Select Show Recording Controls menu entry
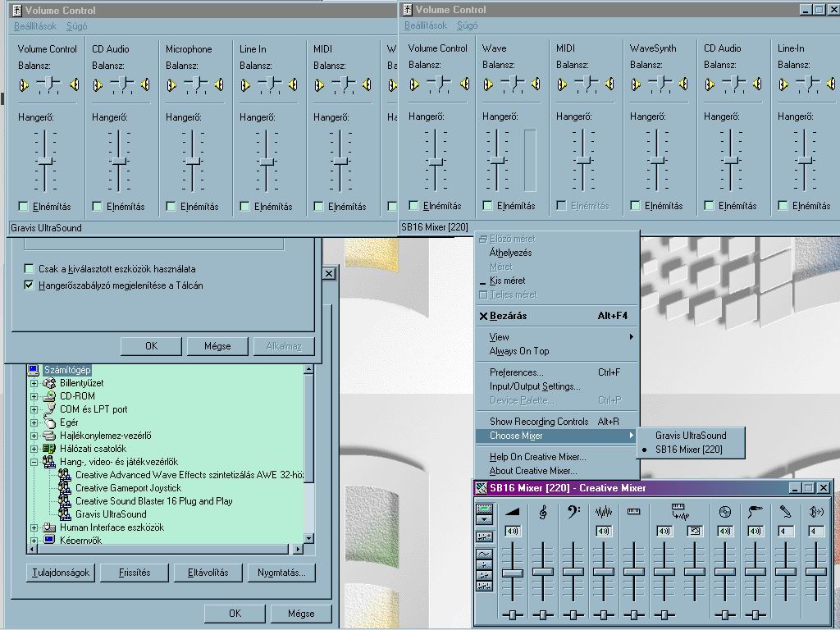 pyautogui.click(x=558, y=422)
